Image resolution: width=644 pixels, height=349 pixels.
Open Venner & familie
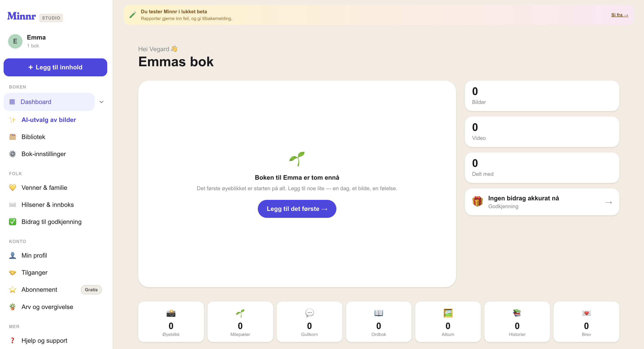coord(55,188)
